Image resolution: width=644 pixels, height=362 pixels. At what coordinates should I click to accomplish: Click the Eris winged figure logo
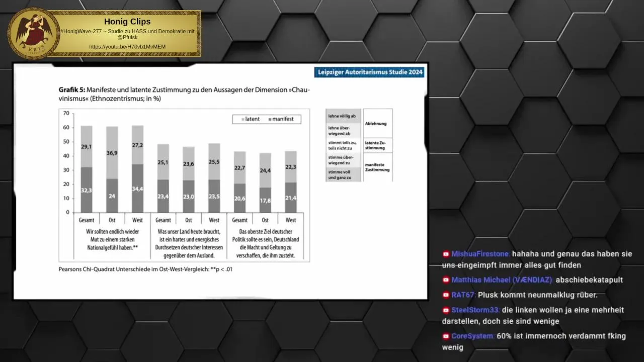34,33
